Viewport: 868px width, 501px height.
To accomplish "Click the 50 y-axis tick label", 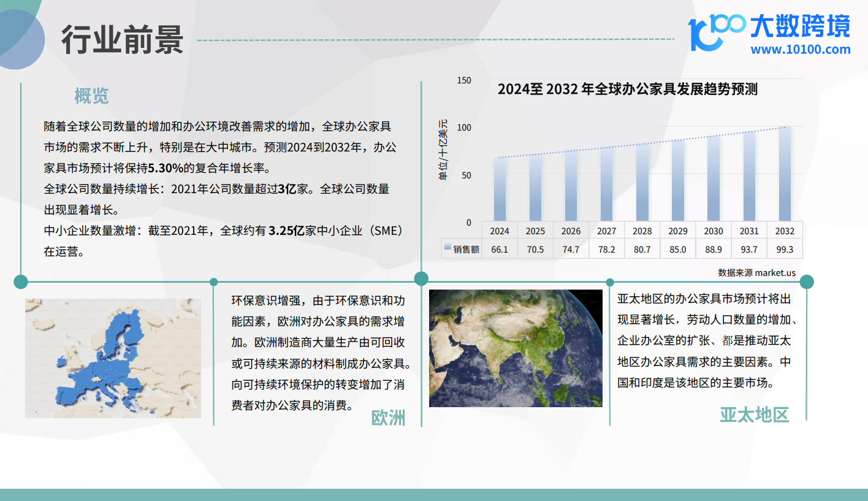I will 466,175.
